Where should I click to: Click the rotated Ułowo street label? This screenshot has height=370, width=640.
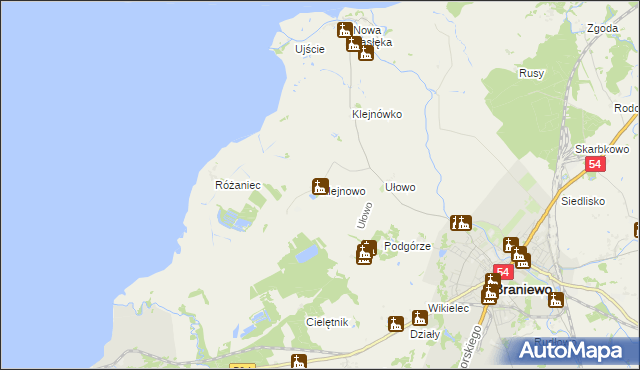364,215
